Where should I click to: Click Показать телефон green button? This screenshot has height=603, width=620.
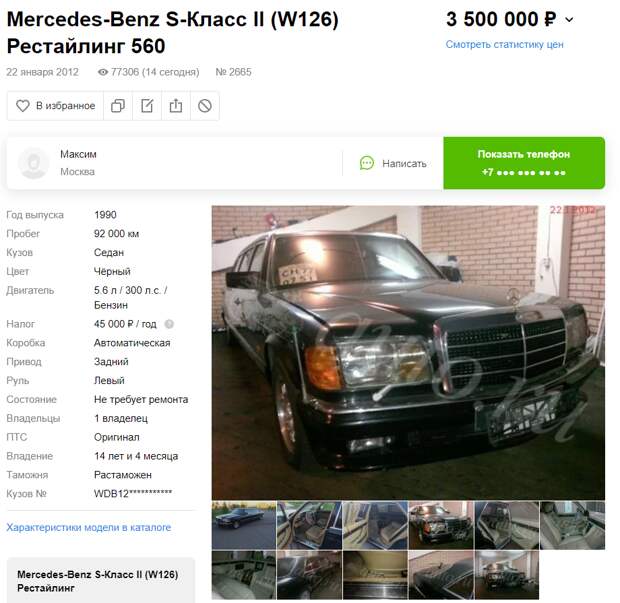524,163
